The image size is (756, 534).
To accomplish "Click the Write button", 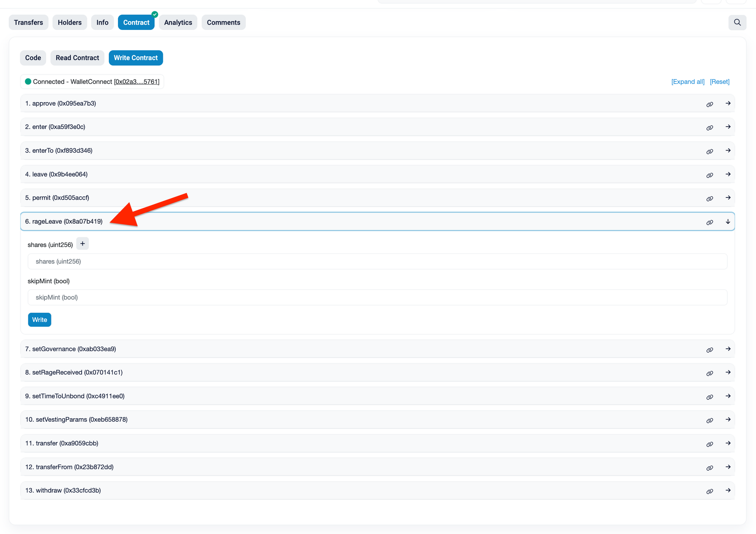I will (x=39, y=320).
